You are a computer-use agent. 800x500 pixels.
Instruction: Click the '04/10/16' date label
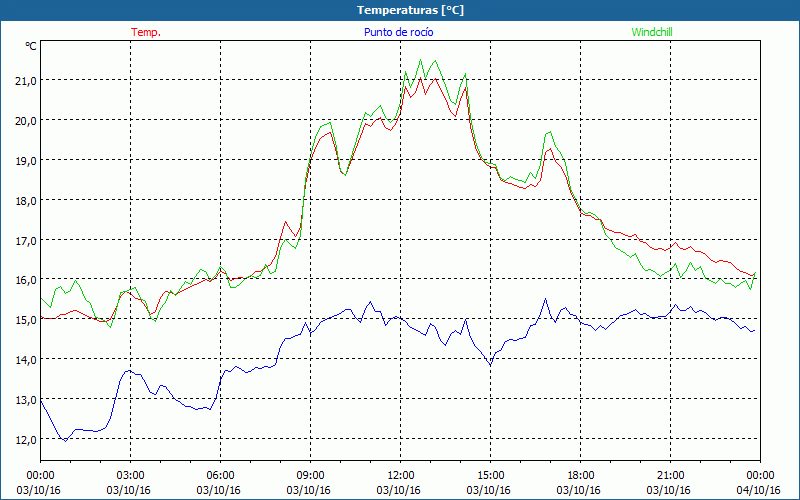[x=759, y=490]
